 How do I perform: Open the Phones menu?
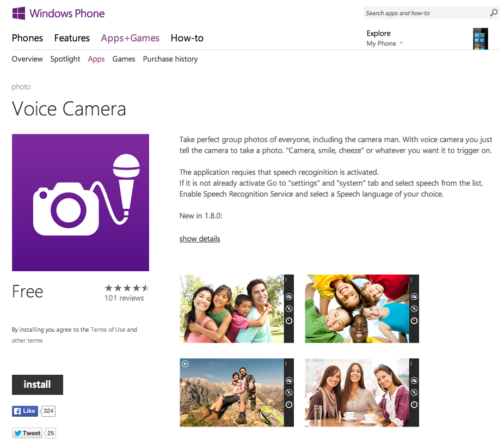pos(27,38)
